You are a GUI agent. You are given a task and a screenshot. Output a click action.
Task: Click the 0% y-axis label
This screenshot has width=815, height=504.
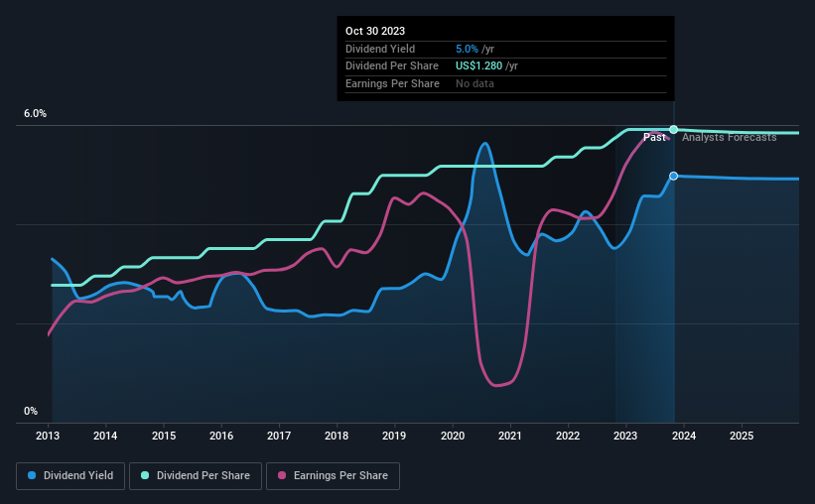pos(31,411)
